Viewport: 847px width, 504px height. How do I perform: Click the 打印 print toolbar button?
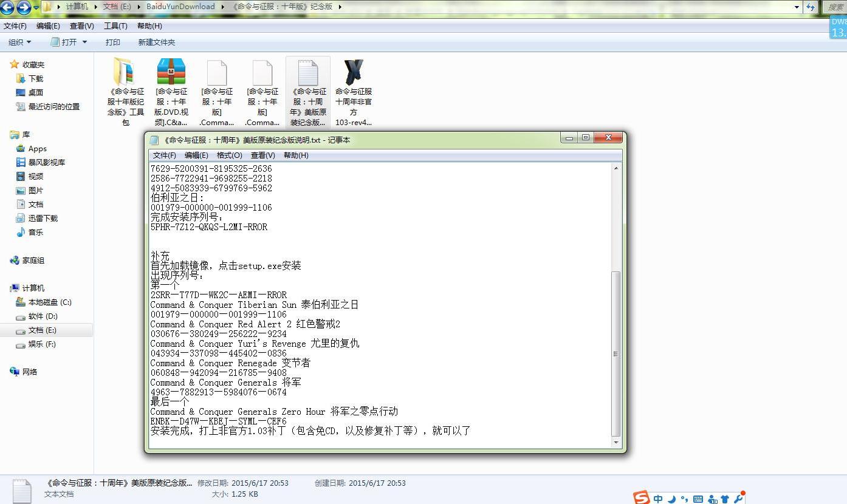(113, 42)
